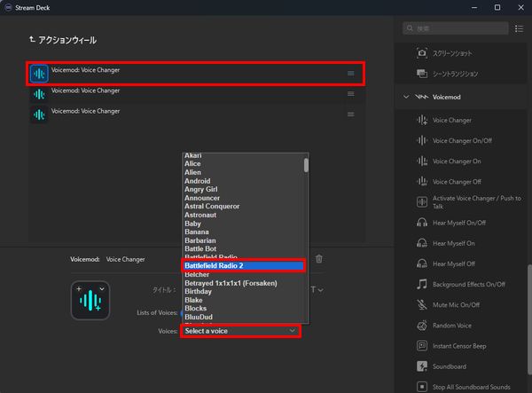Collapse the Voicemod category
The width and height of the screenshot is (532, 393).
(406, 97)
